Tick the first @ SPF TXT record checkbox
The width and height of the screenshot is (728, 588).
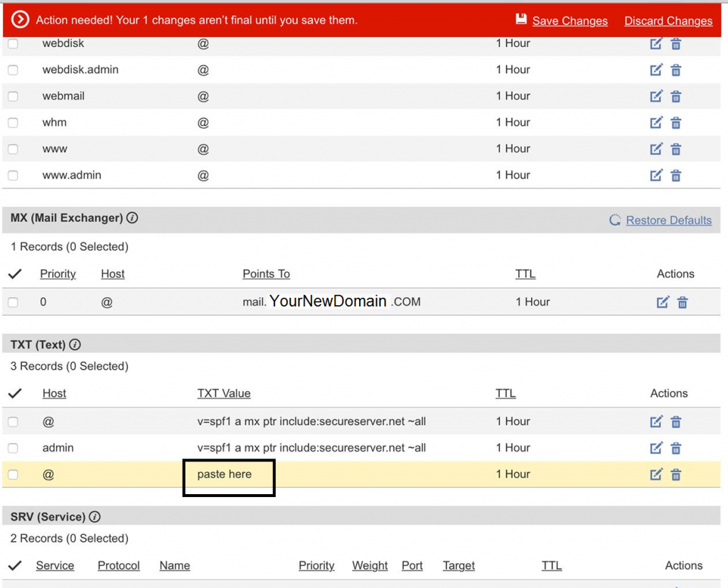pos(13,422)
